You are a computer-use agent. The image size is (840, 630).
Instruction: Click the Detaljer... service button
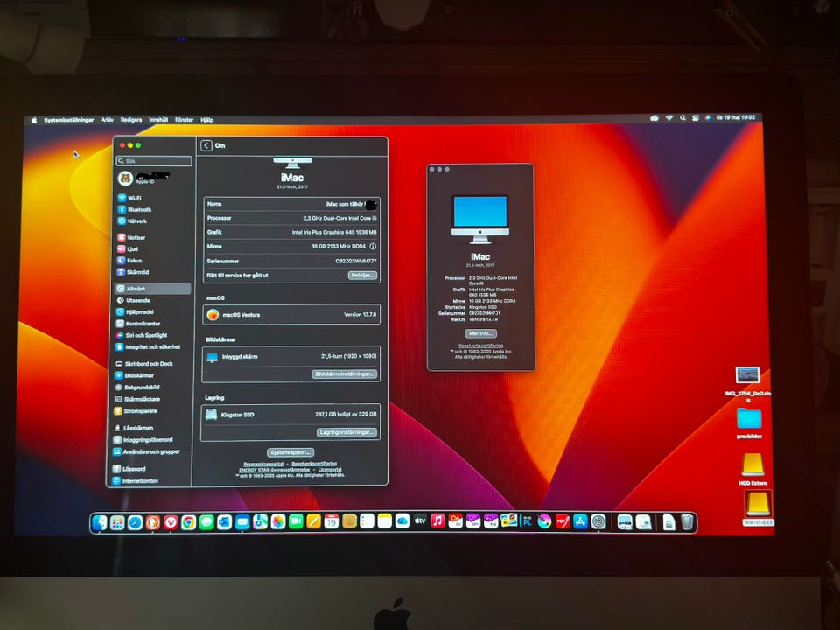coord(362,276)
